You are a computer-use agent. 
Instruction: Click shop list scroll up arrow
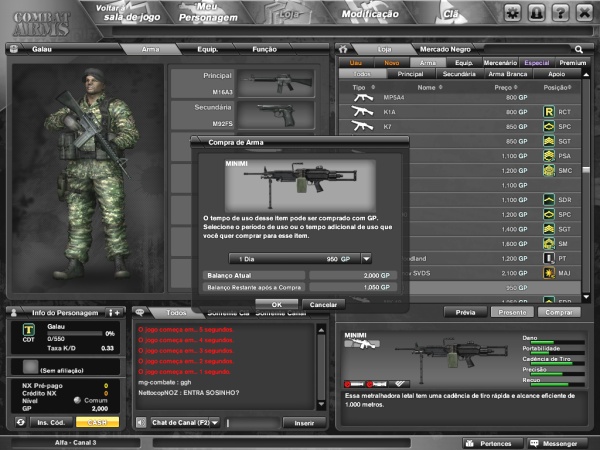click(x=586, y=75)
